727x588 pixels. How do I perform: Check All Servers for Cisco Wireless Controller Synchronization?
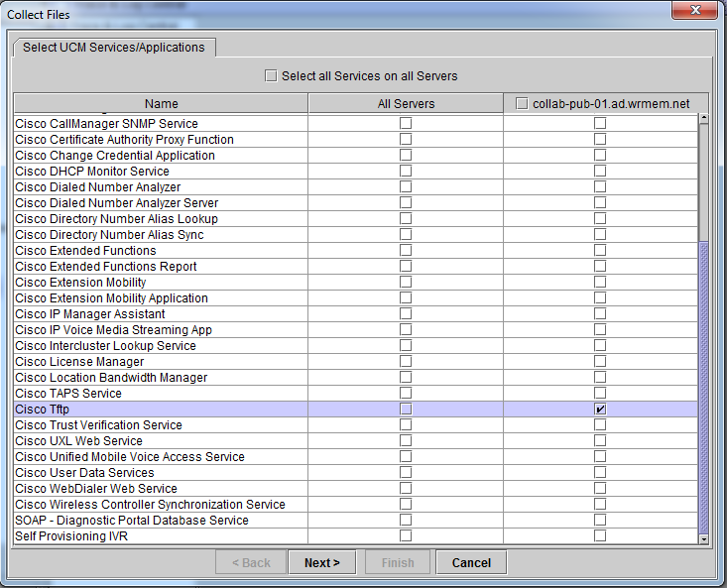[406, 504]
